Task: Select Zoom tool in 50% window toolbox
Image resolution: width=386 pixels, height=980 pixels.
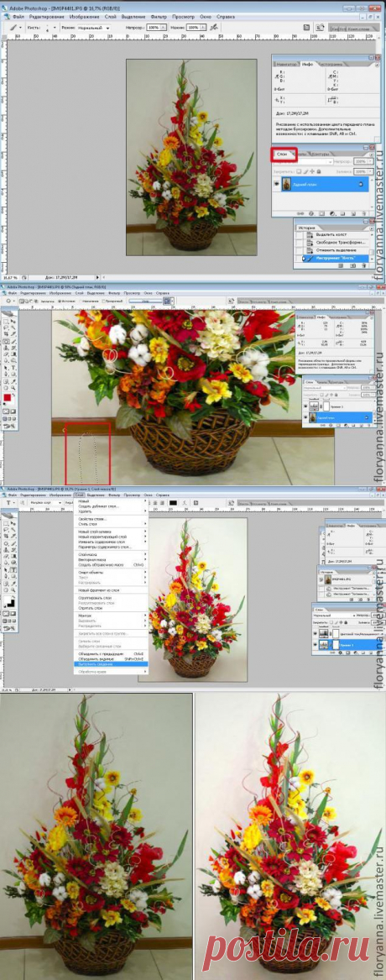Action: coord(13,387)
